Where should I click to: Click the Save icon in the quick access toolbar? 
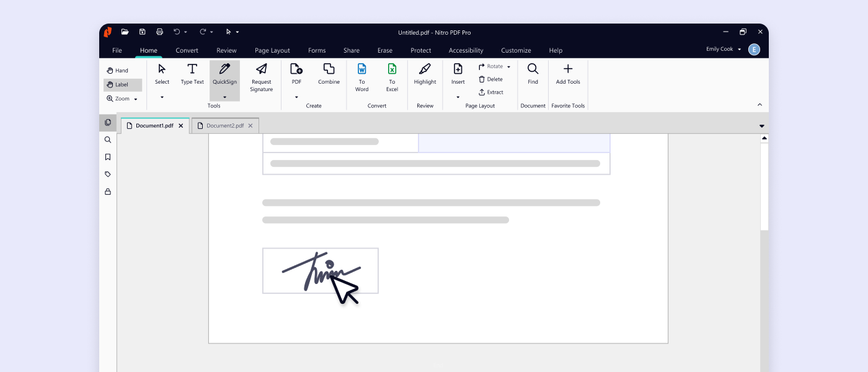point(142,32)
